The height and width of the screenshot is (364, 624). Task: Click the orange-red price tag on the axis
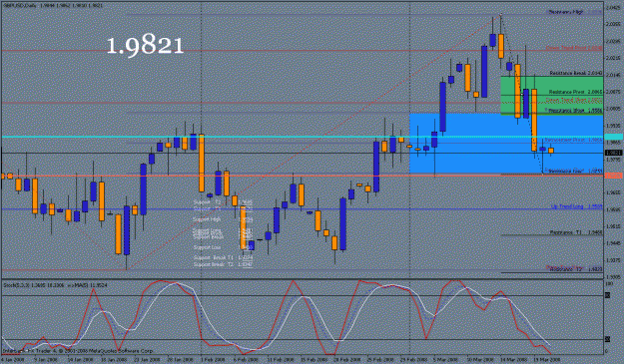[613, 176]
